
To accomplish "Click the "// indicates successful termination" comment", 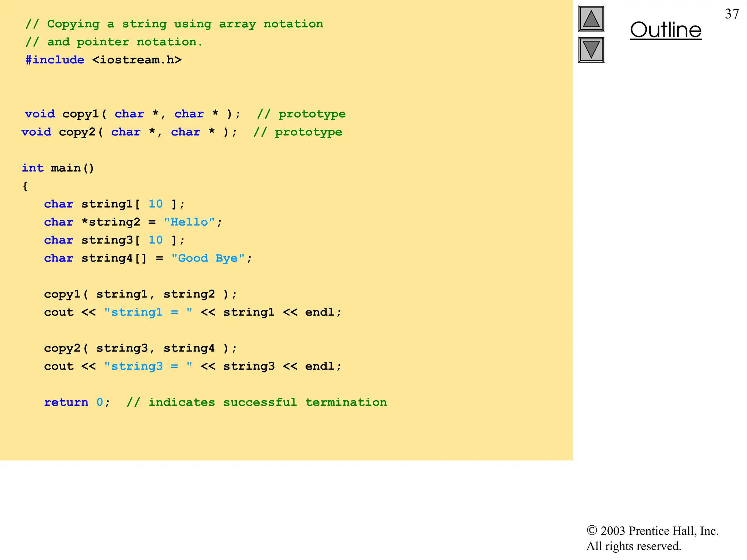I will click(x=257, y=402).
